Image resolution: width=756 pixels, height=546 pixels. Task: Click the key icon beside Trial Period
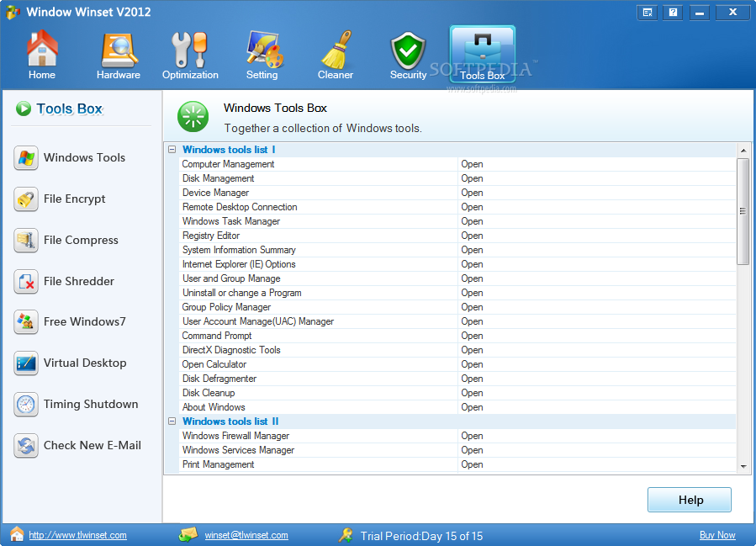(x=346, y=534)
